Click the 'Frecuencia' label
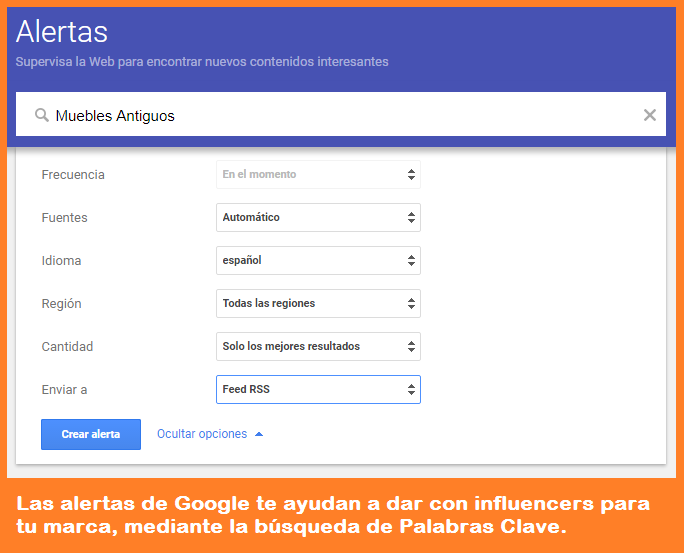The image size is (684, 553). [73, 175]
